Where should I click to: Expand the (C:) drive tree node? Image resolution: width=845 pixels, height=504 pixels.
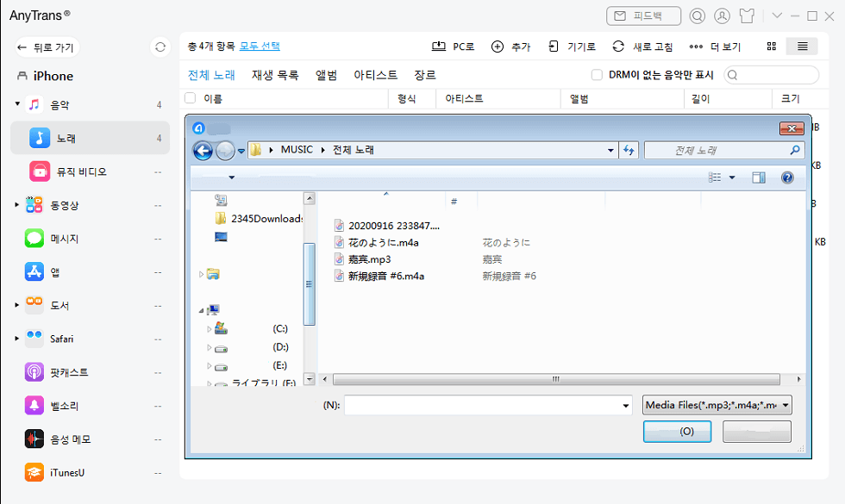pos(209,329)
